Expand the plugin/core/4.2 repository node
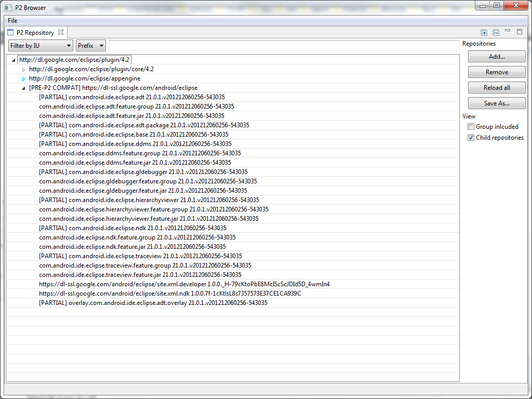 23,70
